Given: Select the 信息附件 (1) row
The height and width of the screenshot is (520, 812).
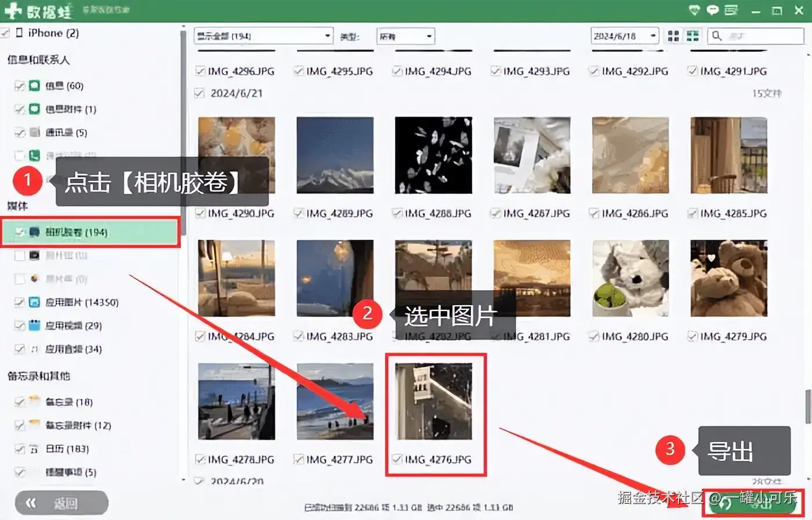Looking at the screenshot, I should (x=71, y=109).
